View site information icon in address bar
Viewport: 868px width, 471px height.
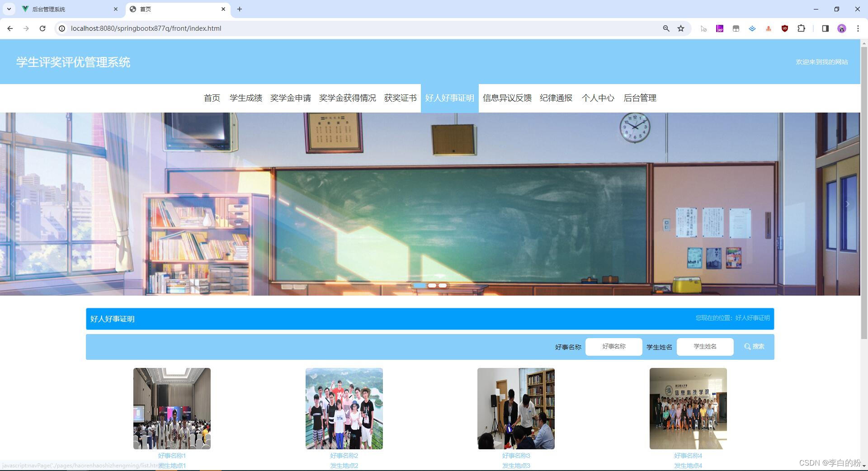(62, 28)
